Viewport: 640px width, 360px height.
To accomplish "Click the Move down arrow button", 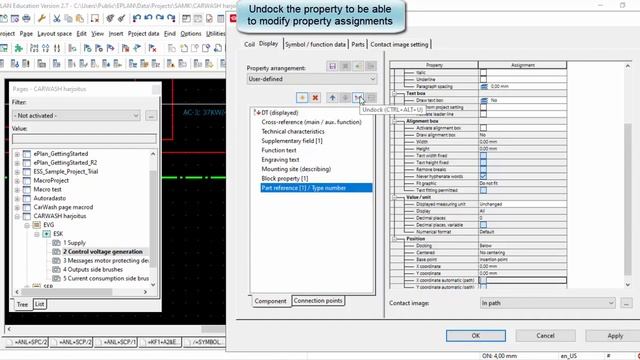I will 345,98.
